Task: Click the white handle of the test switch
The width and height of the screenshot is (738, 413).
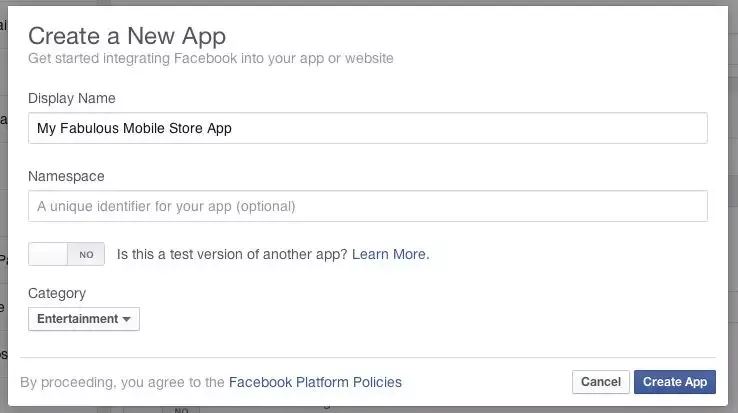Action: [48, 254]
